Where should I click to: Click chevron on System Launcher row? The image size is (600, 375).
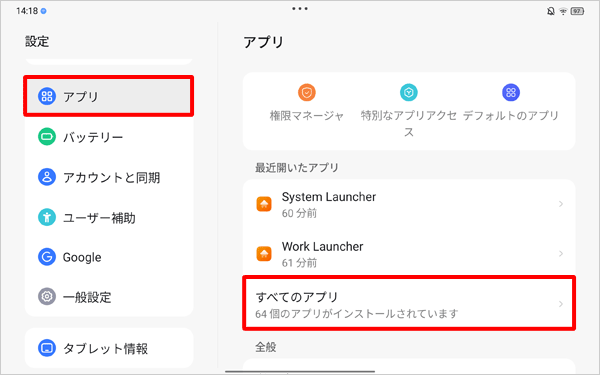561,204
